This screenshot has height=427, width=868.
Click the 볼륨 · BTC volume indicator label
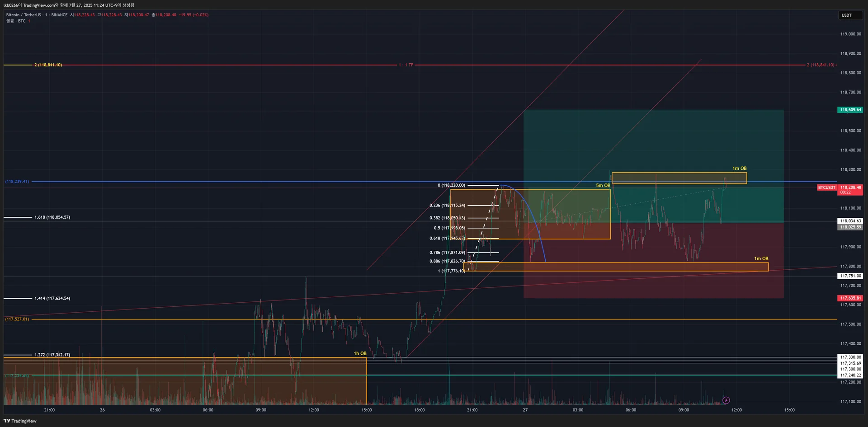tap(16, 21)
